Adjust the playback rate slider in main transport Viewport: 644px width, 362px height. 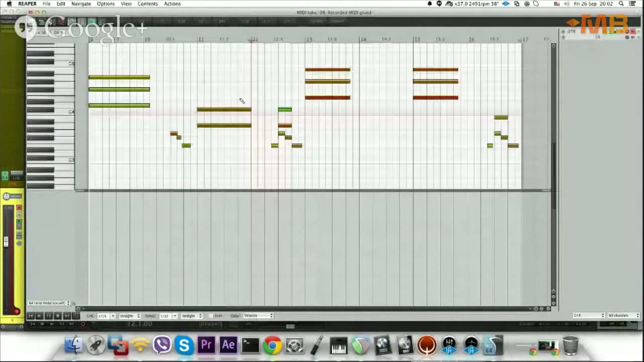tap(290, 327)
